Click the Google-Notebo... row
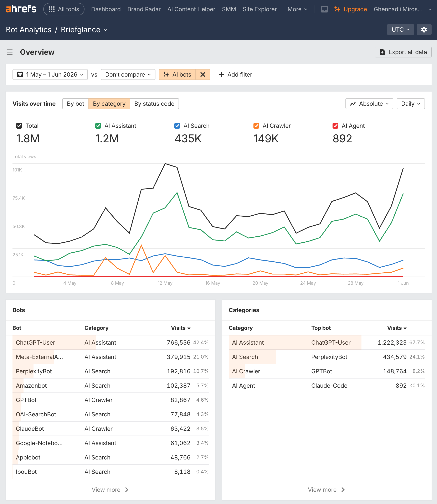 [x=110, y=443]
